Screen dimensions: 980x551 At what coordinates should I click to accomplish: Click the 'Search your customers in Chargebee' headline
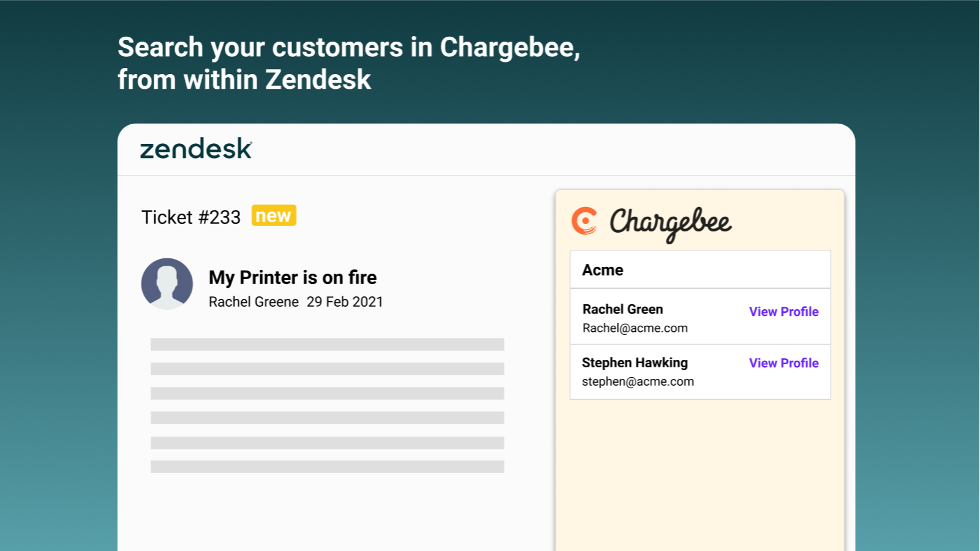pyautogui.click(x=349, y=48)
